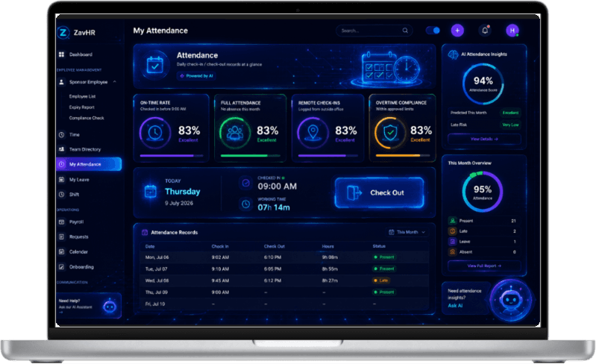Image resolution: width=596 pixels, height=364 pixels.
Task: Click the Late status on Wed, Jul 08
Action: click(381, 280)
